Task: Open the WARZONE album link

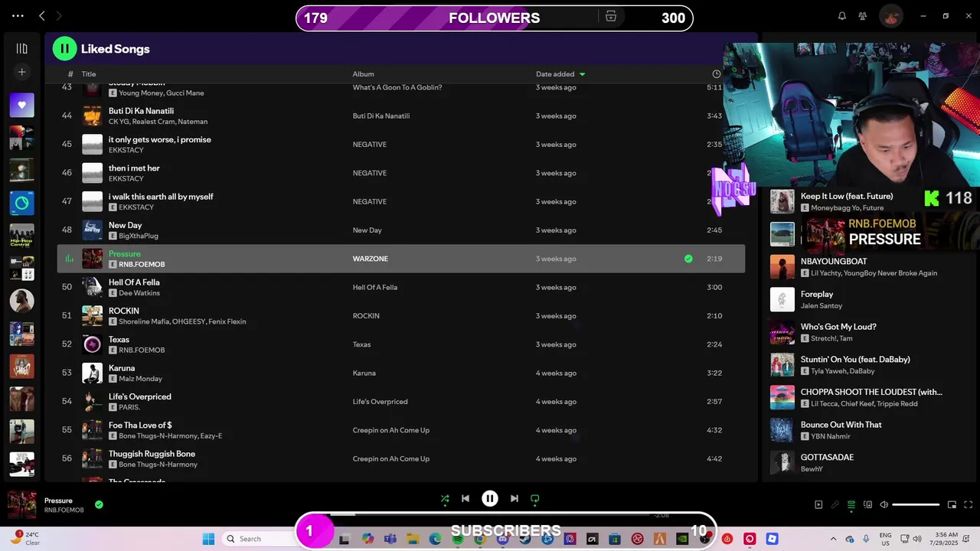Action: (x=370, y=259)
